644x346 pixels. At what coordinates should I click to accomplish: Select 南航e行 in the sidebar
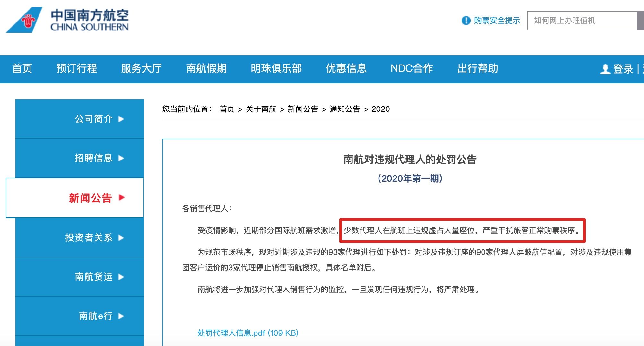pos(80,316)
